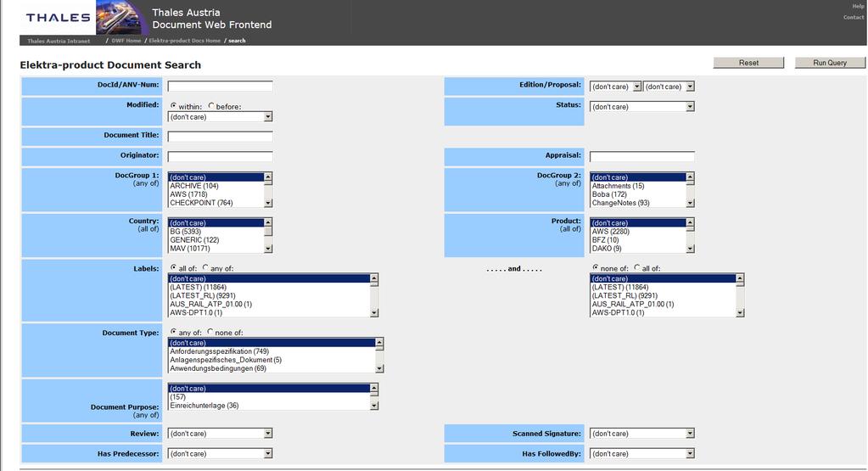Go to Thales Austria Intranet breadcrumb
The width and height of the screenshot is (868, 471).
coord(59,41)
